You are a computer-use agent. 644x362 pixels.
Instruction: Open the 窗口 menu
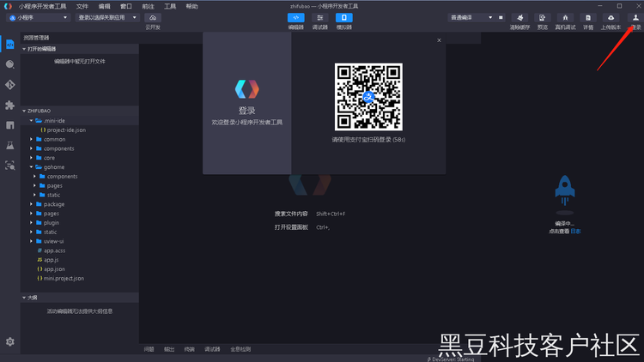pyautogui.click(x=126, y=6)
